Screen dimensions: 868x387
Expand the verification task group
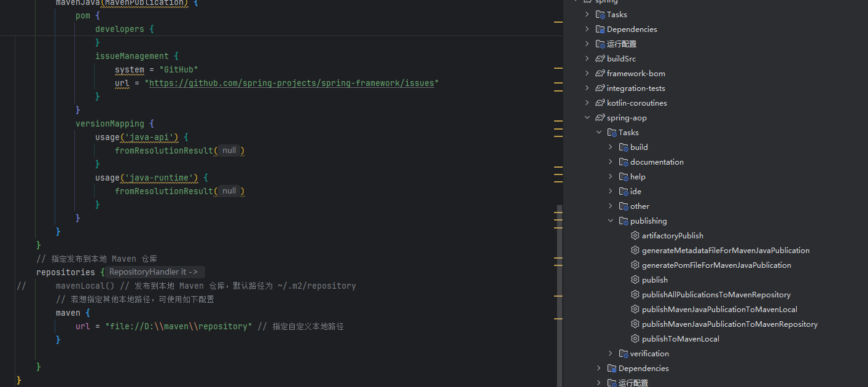click(611, 353)
